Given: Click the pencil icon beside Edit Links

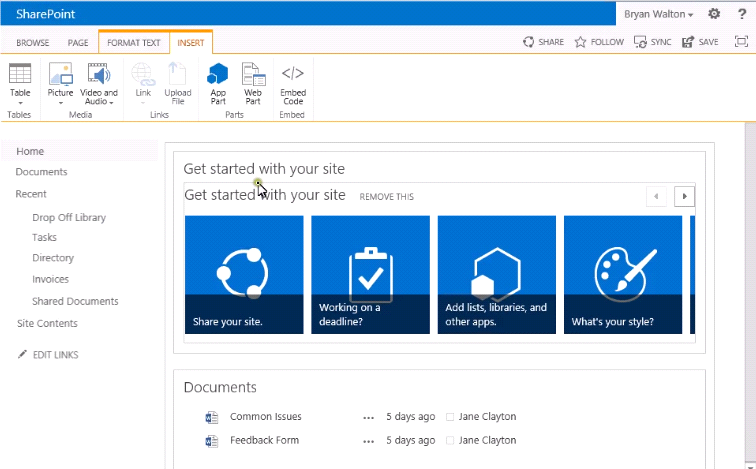Looking at the screenshot, I should tap(22, 354).
